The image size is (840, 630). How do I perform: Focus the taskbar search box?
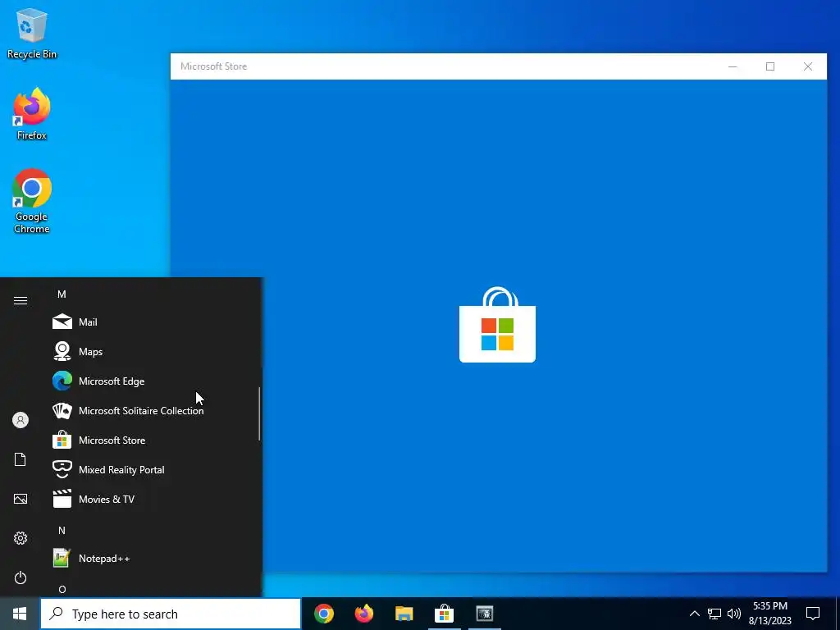pos(171,614)
